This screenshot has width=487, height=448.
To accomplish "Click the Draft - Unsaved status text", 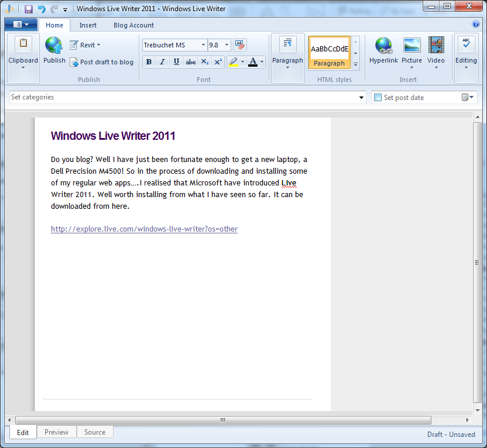I will [451, 435].
